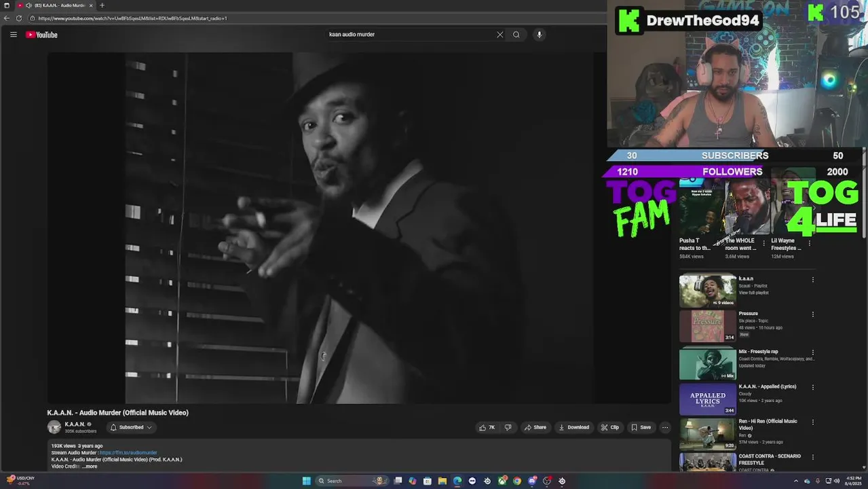Viewport: 868px width, 489px height.
Task: Click the Windows taskbar Search box
Action: coord(352,481)
